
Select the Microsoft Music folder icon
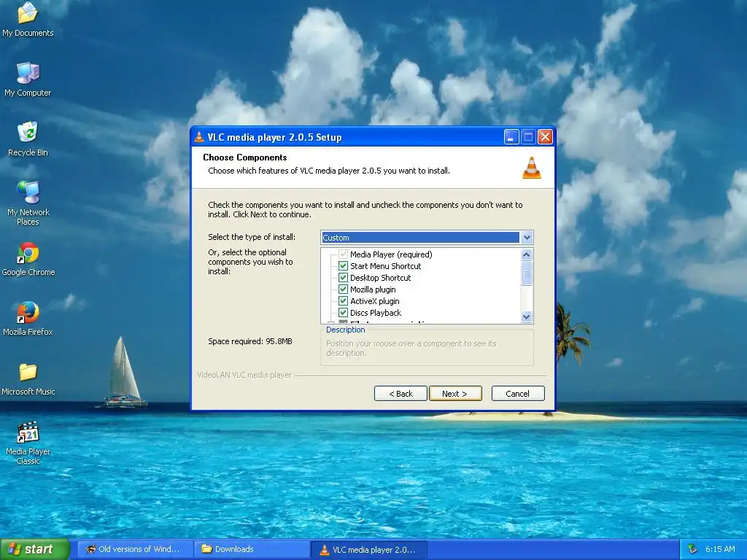click(28, 379)
